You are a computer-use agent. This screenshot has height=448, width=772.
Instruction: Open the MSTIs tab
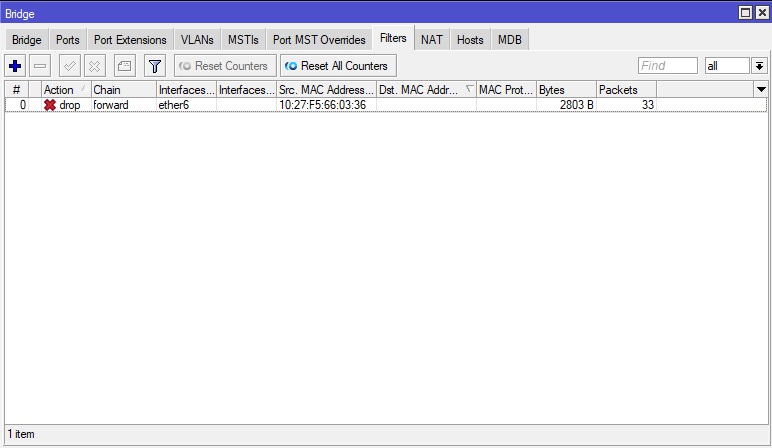243,40
